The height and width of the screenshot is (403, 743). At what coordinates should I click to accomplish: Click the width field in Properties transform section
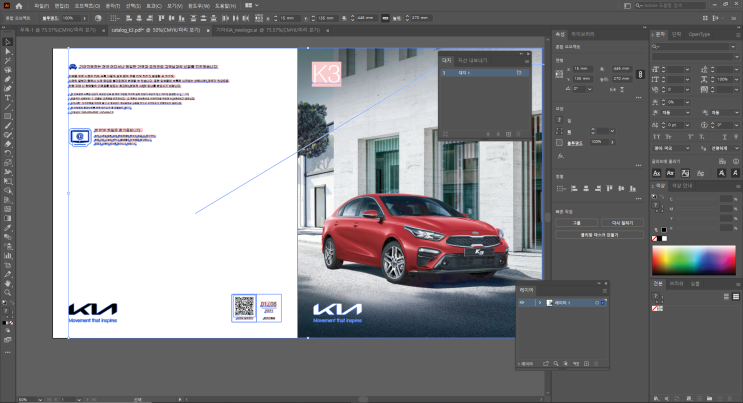621,69
